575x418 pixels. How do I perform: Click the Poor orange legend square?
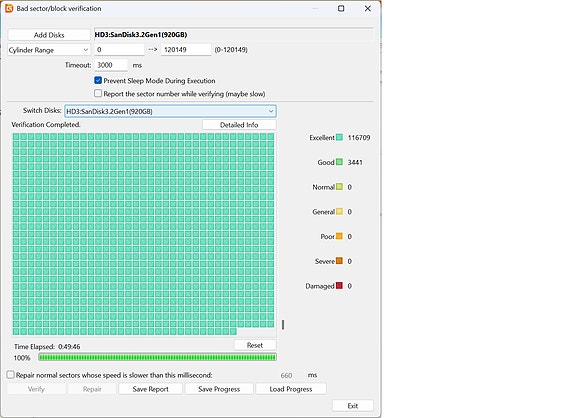[x=339, y=236]
